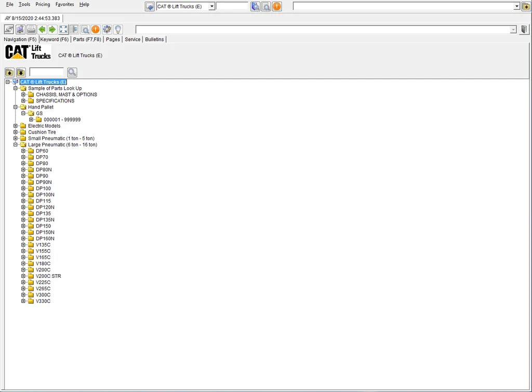Go forward with the green right arrow
The image size is (532, 392).
click(x=52, y=30)
